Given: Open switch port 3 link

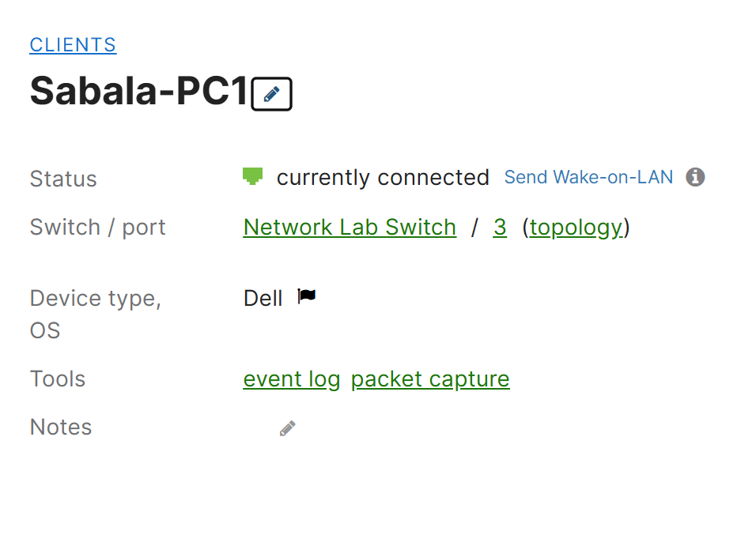Looking at the screenshot, I should [x=500, y=227].
